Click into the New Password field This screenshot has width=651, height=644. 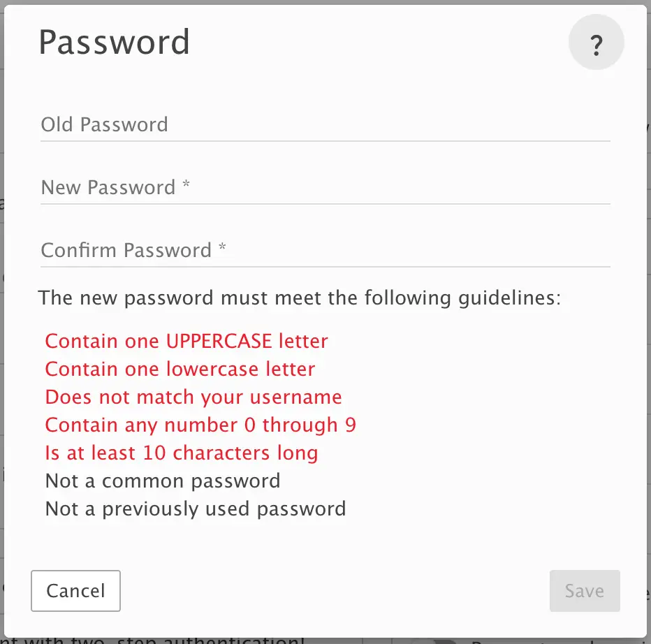click(325, 188)
